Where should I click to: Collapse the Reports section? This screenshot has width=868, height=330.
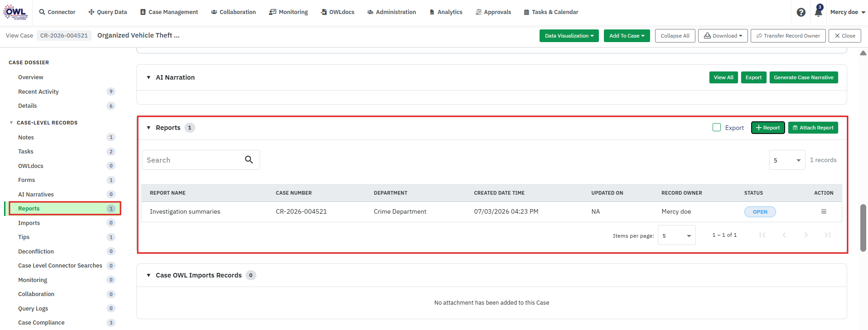coord(149,128)
